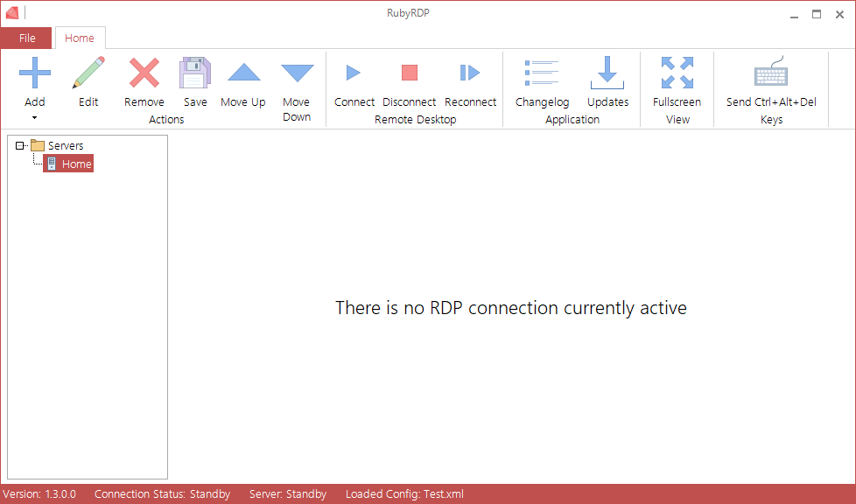The height and width of the screenshot is (504, 856).
Task: Save configuration with the floppy disk icon
Action: 195,73
